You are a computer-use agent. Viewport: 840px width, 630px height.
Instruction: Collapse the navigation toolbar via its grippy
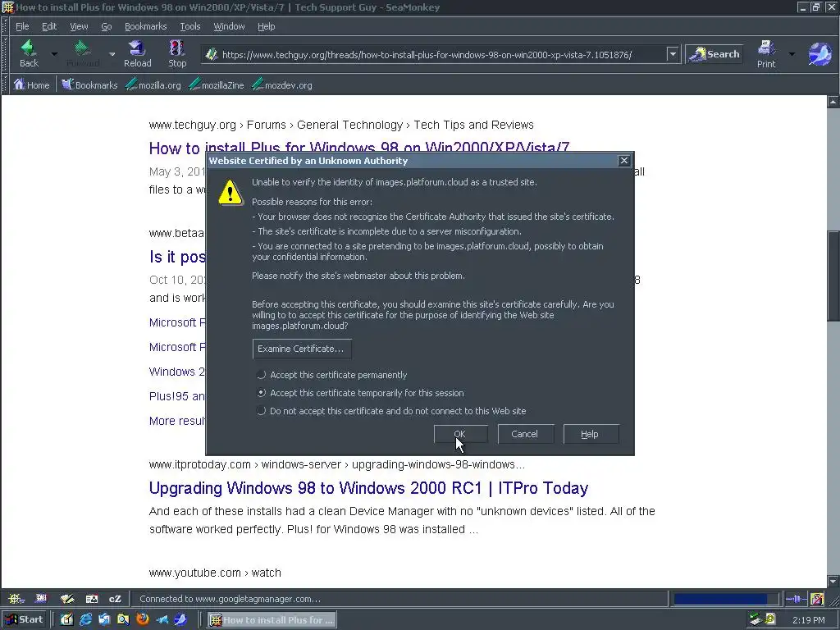click(6, 54)
